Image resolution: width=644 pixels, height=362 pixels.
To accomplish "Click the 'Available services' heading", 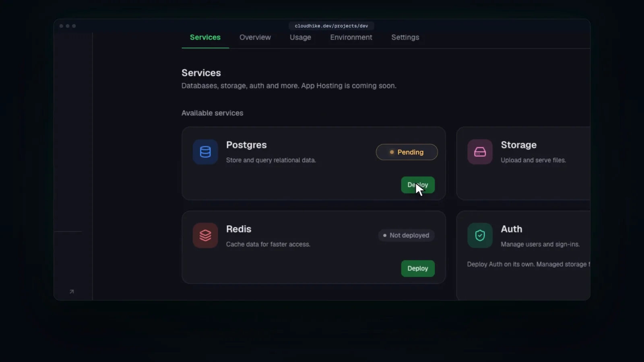I will click(212, 113).
